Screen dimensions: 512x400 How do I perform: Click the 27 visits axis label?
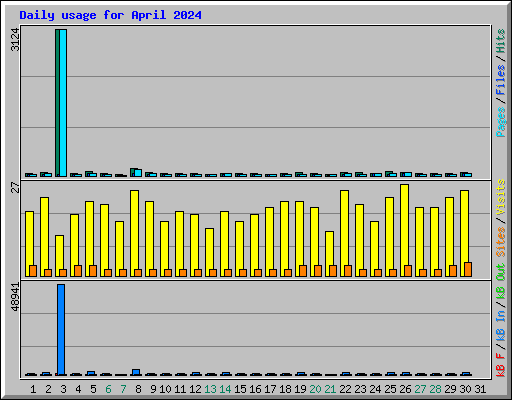[x=15, y=187]
